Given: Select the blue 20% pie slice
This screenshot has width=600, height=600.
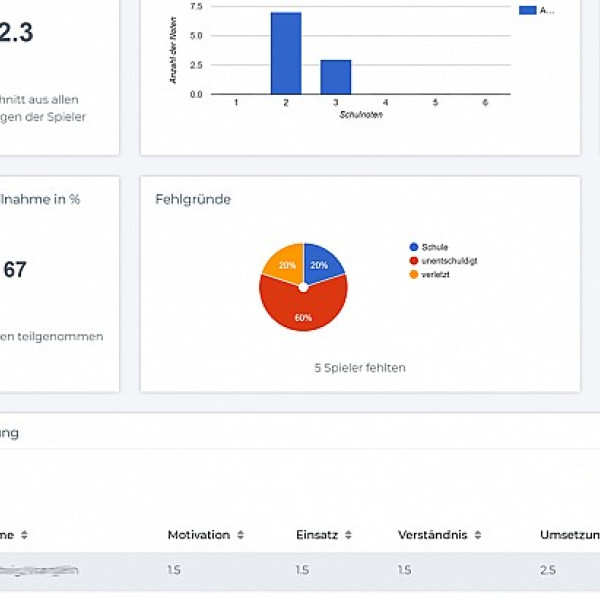Looking at the screenshot, I should [322, 264].
